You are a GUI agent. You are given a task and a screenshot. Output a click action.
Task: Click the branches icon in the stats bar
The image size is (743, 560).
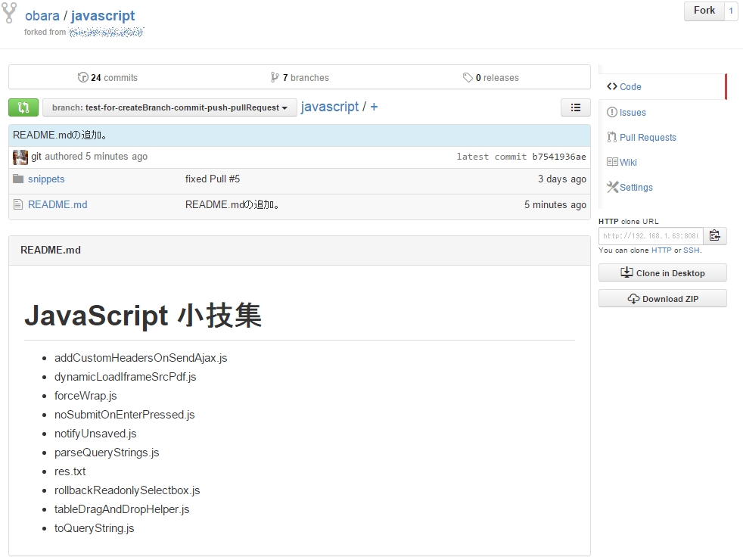coord(275,77)
